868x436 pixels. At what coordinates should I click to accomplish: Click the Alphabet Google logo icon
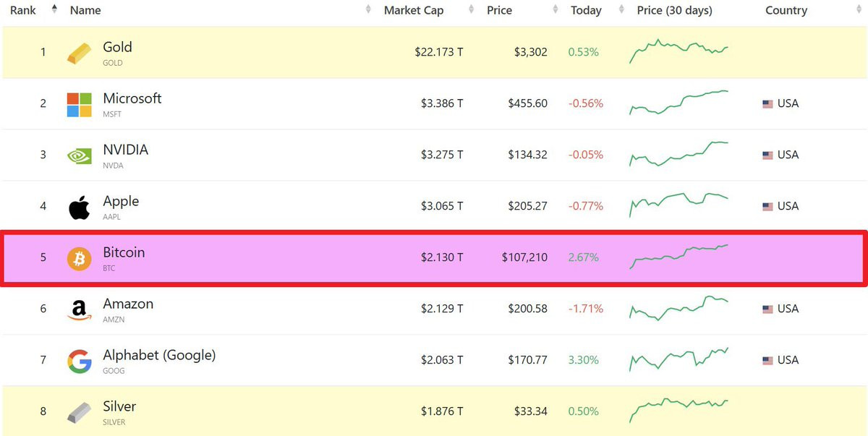(x=80, y=361)
